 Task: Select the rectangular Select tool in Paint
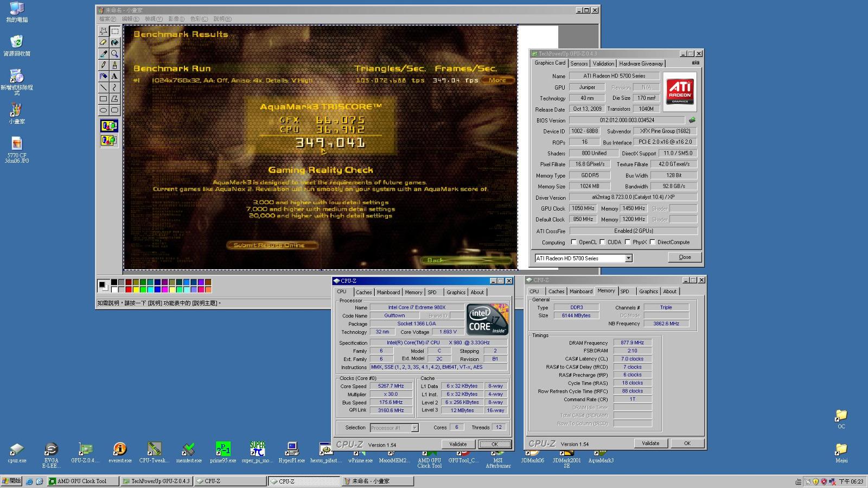pos(114,31)
